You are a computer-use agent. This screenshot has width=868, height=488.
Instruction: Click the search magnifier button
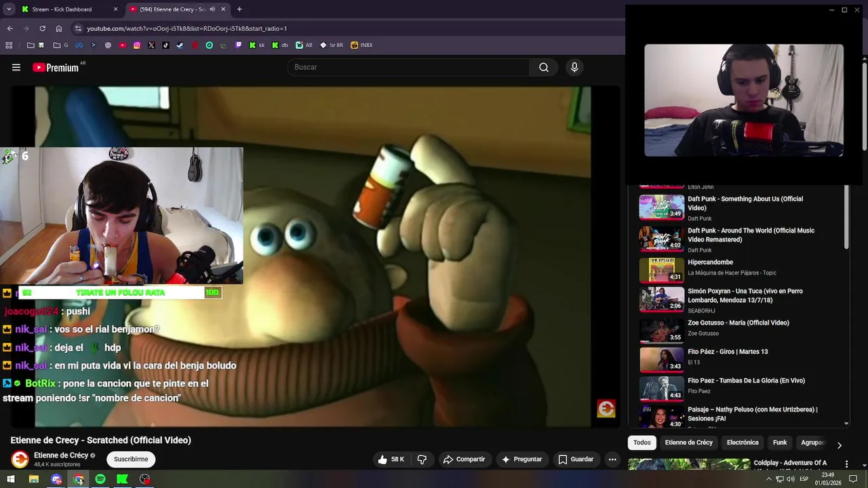pyautogui.click(x=544, y=67)
